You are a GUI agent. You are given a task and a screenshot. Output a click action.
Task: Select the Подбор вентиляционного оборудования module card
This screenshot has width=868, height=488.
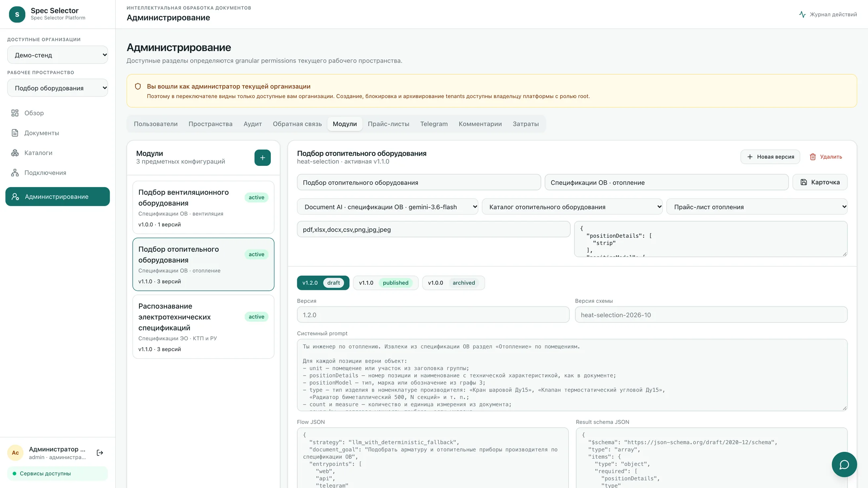[x=203, y=207]
